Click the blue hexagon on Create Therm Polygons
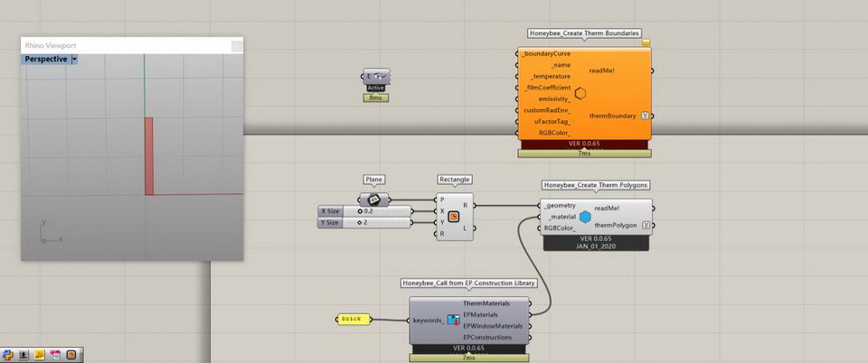 coord(586,217)
